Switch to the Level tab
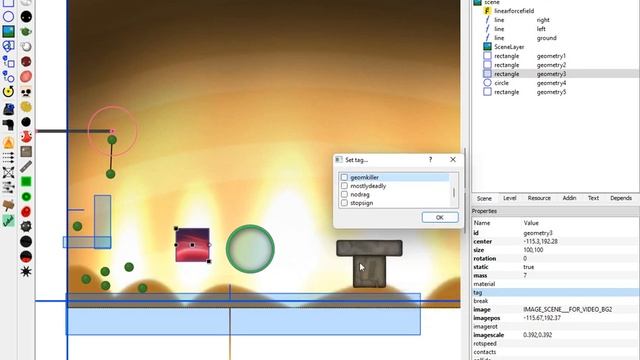Viewport: 640px width, 360px height. [x=509, y=198]
